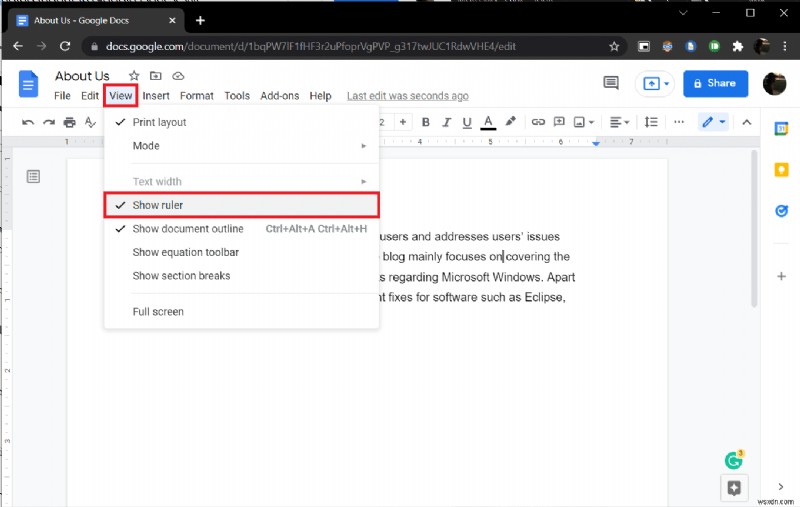This screenshot has height=507, width=800.
Task: Toggle Print layout option
Action: 241,122
